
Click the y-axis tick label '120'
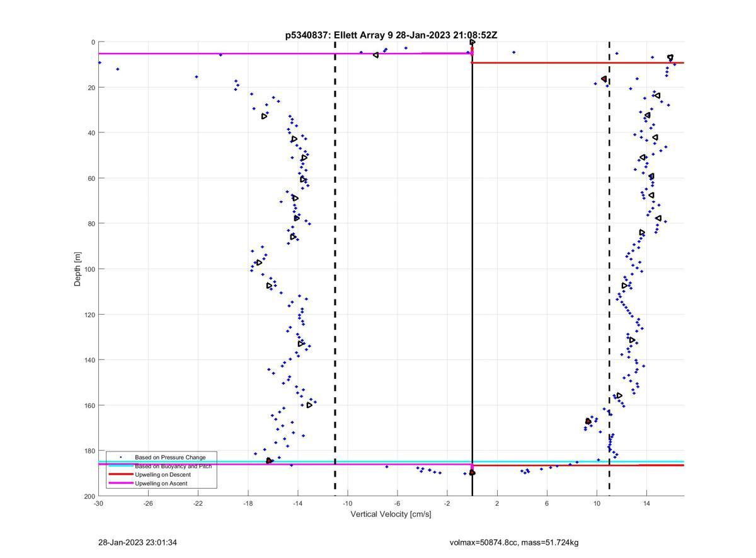[x=89, y=315]
